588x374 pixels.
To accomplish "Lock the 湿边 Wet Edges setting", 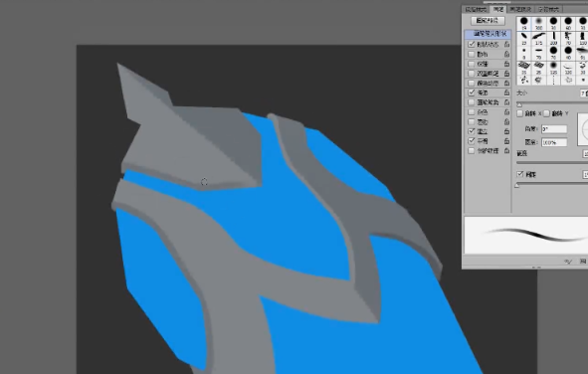I will click(506, 121).
